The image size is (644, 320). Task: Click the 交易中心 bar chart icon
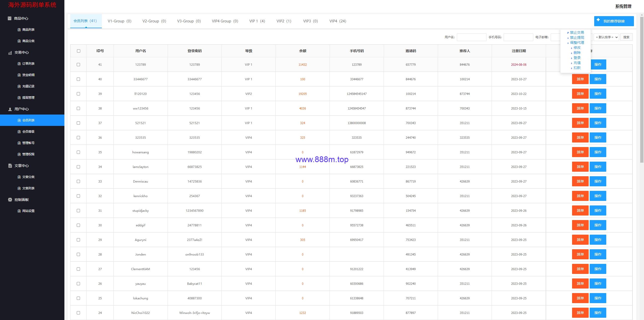tap(10, 53)
